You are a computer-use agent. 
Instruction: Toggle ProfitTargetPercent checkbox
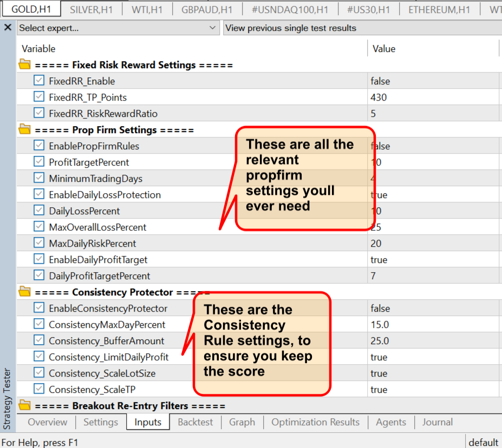39,162
